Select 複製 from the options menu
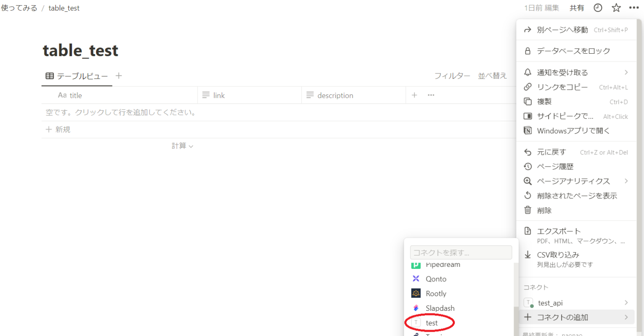The height and width of the screenshot is (336, 644). (544, 101)
